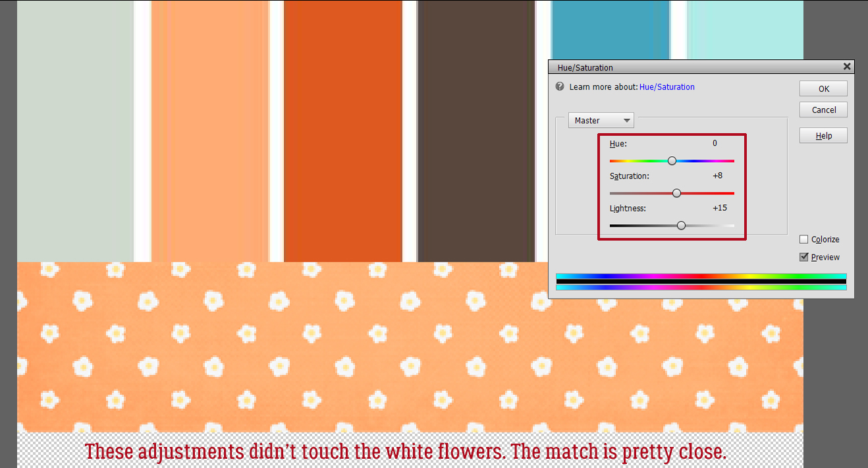Click the lower color spectrum bar

coord(701,287)
